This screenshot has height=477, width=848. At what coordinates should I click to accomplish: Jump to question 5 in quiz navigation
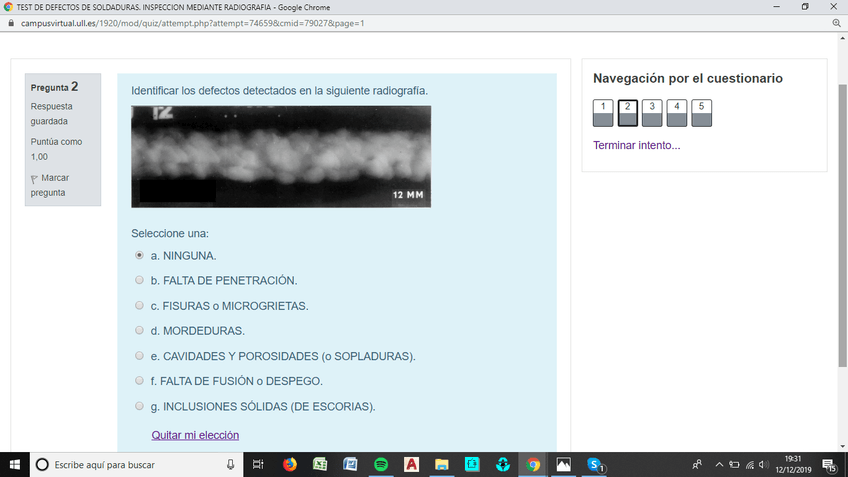[x=702, y=113]
